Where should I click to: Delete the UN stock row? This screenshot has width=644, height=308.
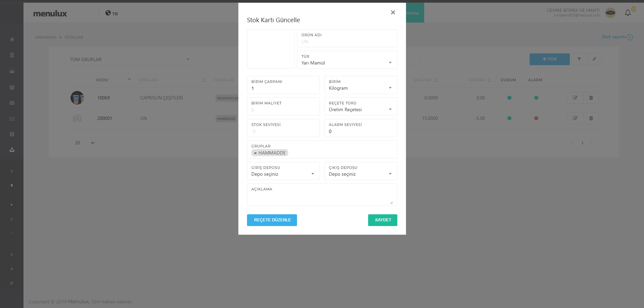[591, 118]
